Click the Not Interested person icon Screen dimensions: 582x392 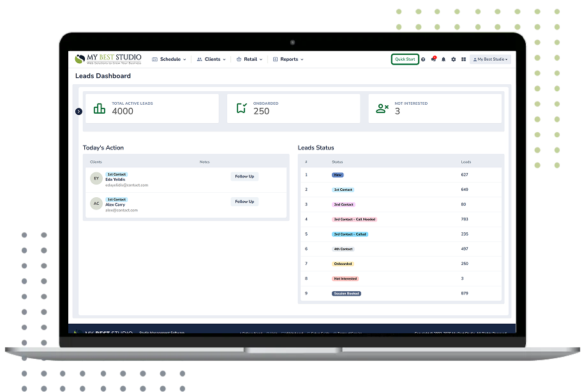pos(382,109)
